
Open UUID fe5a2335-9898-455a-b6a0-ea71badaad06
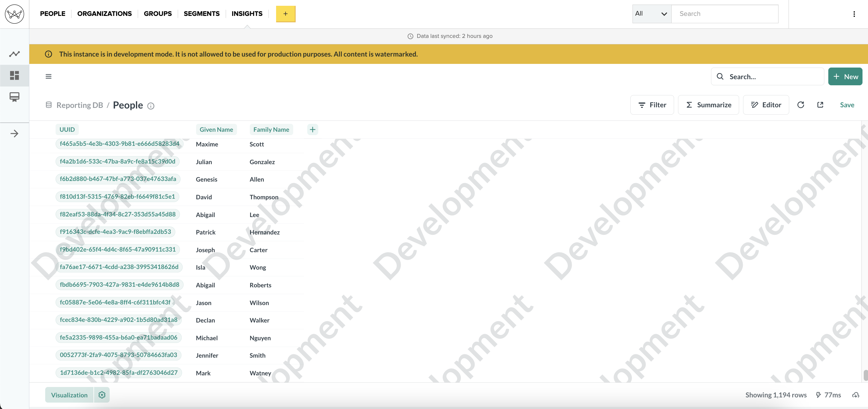tap(119, 337)
